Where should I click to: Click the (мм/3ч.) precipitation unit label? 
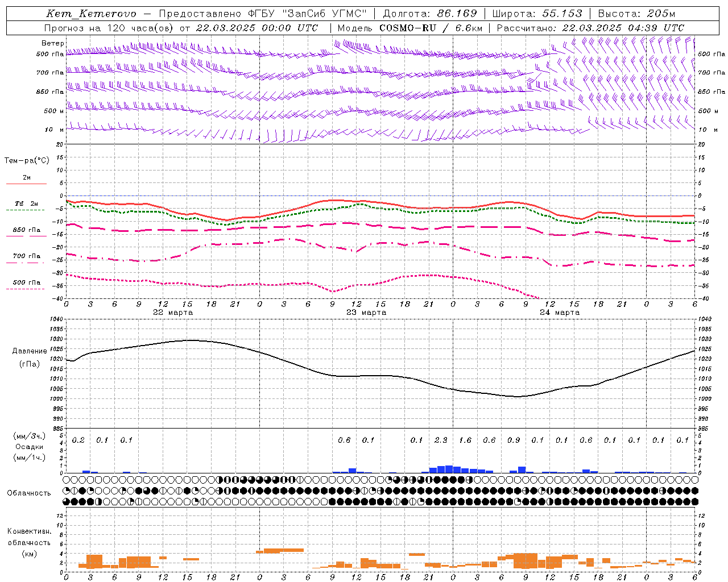coord(30,436)
